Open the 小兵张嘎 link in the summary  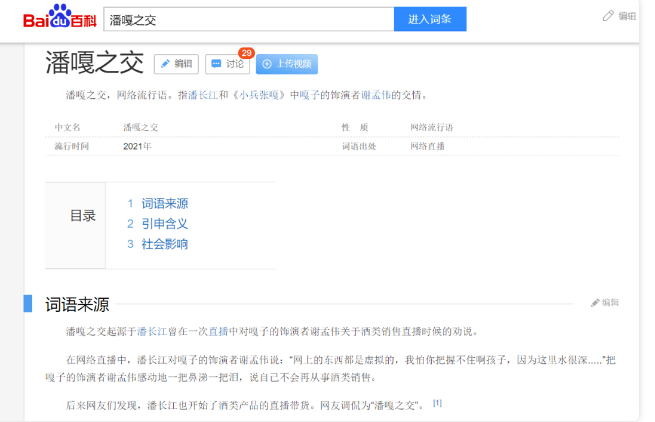(x=259, y=95)
